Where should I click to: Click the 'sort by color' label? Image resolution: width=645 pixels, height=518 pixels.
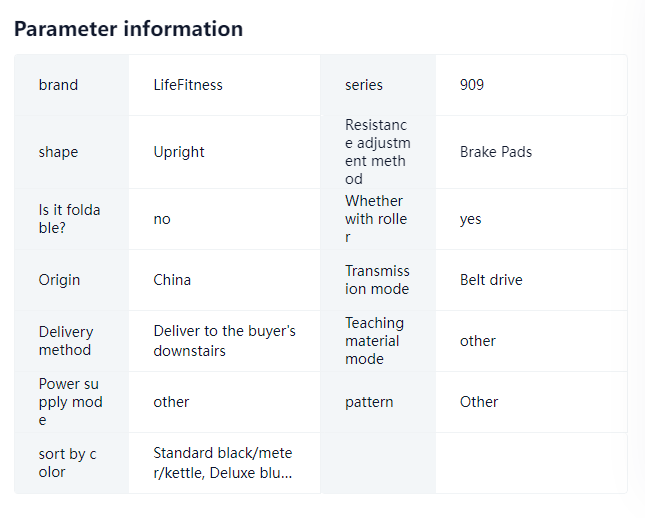(x=67, y=463)
